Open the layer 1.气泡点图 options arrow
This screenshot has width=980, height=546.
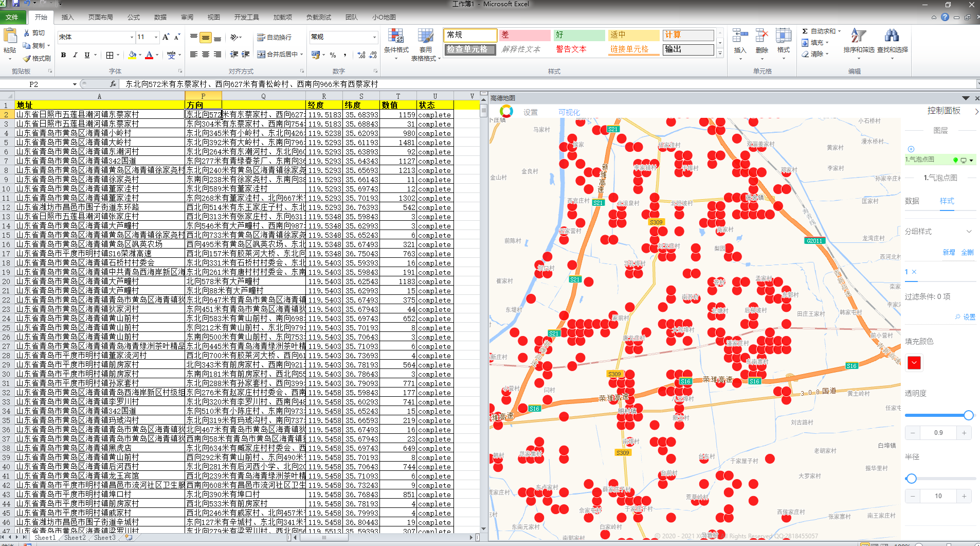pos(971,160)
